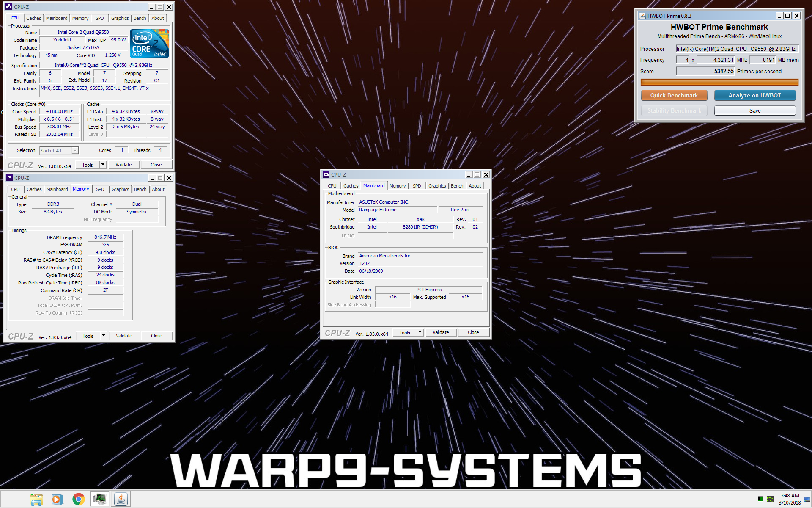This screenshot has width=812, height=508.
Task: Open Caches tab in the Mainboard CPU-Z window
Action: click(351, 186)
